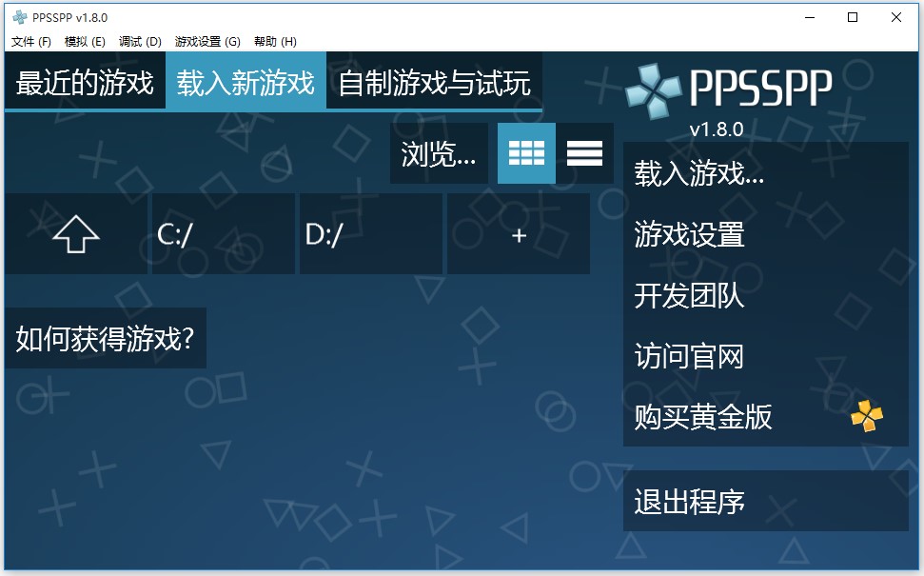The width and height of the screenshot is (924, 576).
Task: Open the 调试 menu
Action: [136, 41]
